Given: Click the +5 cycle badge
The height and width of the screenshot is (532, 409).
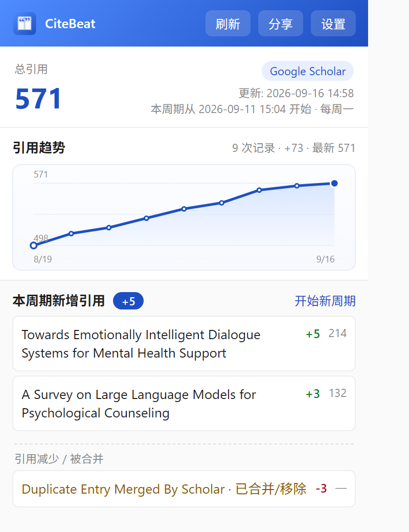Looking at the screenshot, I should click(x=128, y=301).
